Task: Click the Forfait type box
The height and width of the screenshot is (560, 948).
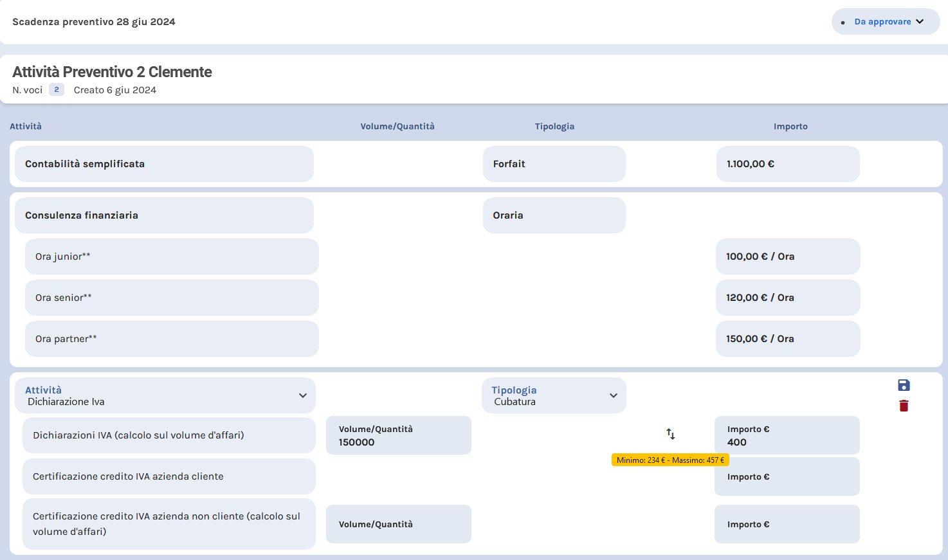Action: click(x=554, y=164)
